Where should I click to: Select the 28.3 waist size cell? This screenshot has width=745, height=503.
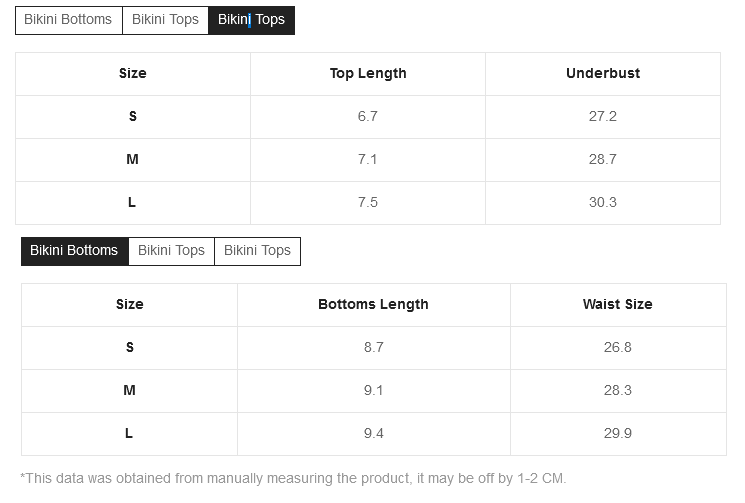pos(618,391)
